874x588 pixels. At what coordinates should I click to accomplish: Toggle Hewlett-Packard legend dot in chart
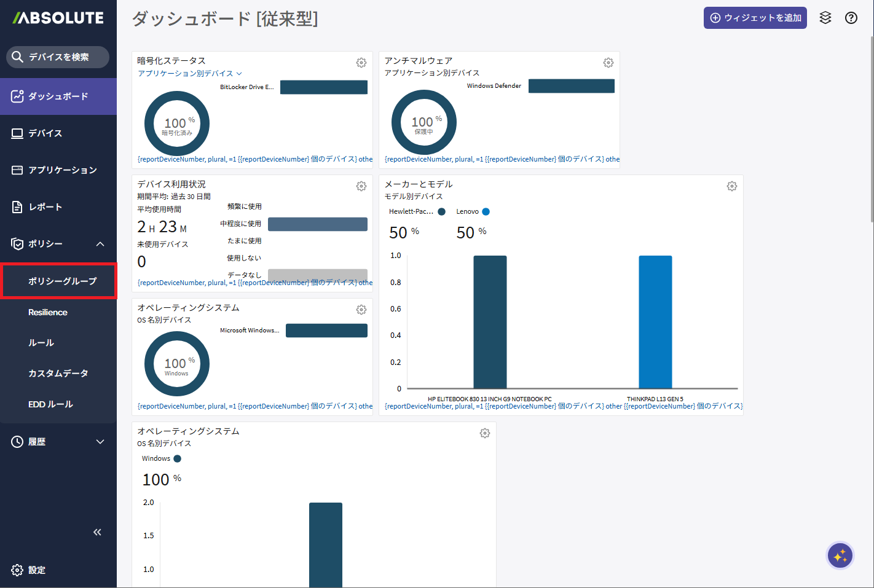tap(441, 212)
